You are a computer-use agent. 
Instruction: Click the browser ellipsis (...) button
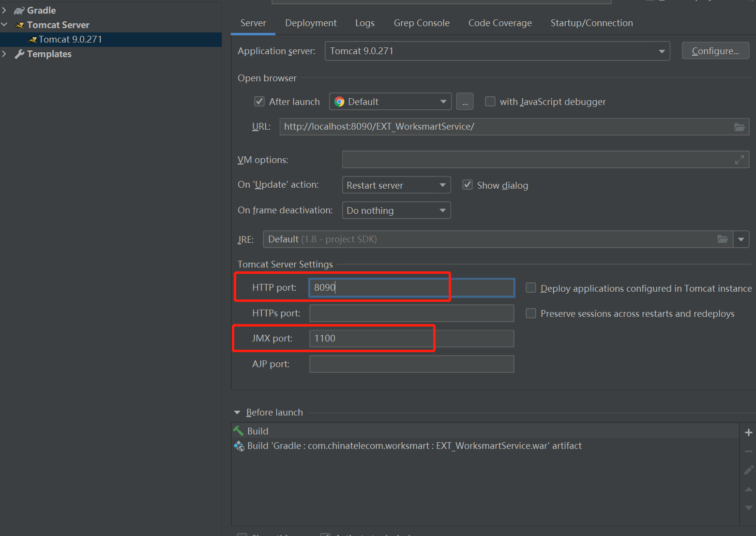point(465,102)
